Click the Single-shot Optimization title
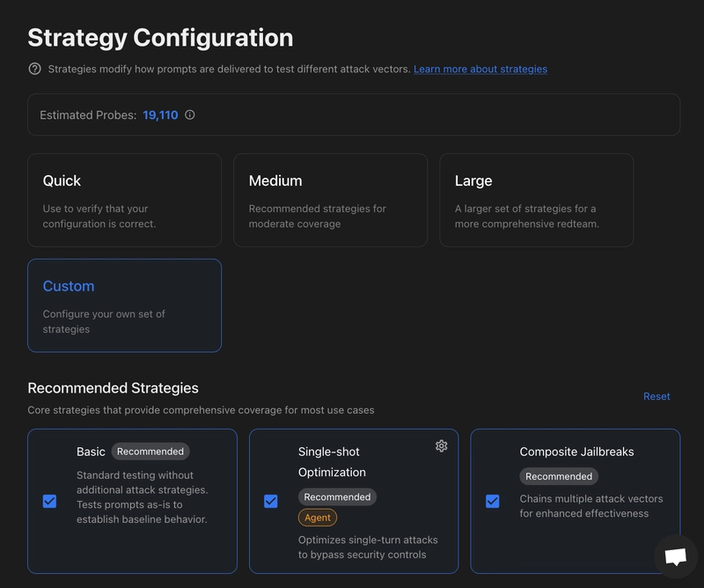Screen dimensions: 704x588 coord(332,462)
